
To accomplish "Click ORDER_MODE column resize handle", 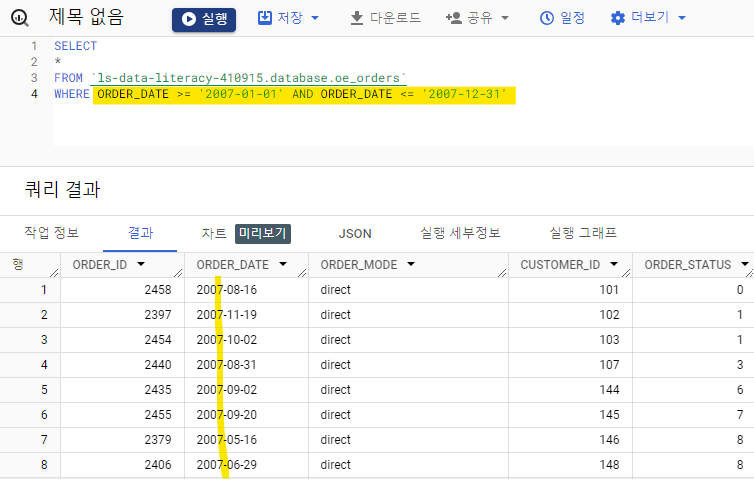I will pyautogui.click(x=502, y=273).
